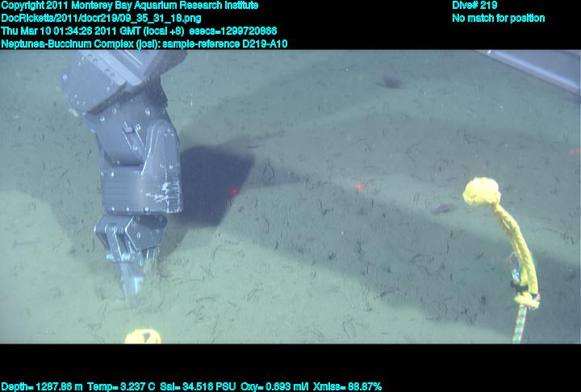Viewport: 581px width, 392px height.
Task: Click the copyright line mentioning Monterey Bay Aquarium Research Institute
Action: click(129, 6)
